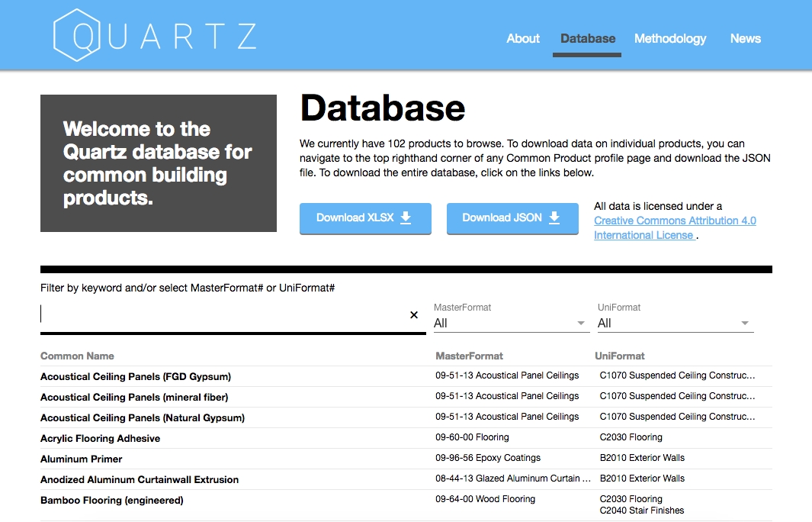
Task: Select B2010 Exterior Walls in Aluminum Primer row
Action: click(x=642, y=458)
